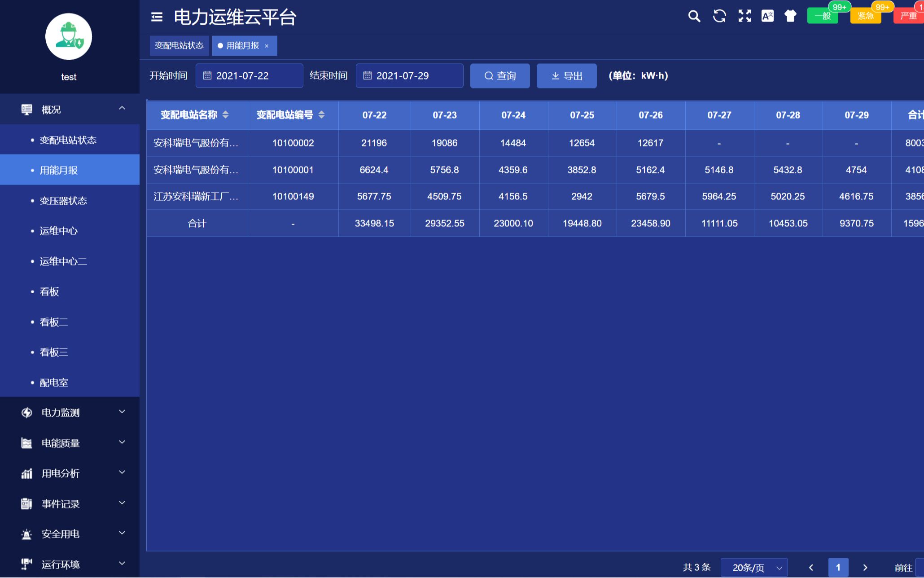Image resolution: width=924 pixels, height=578 pixels.
Task: Open the global search icon
Action: coord(694,16)
